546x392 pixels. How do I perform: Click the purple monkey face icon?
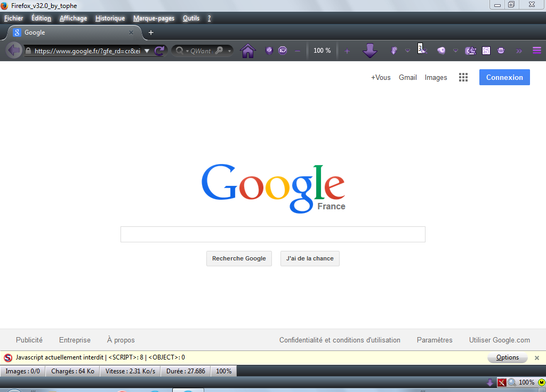pos(501,51)
